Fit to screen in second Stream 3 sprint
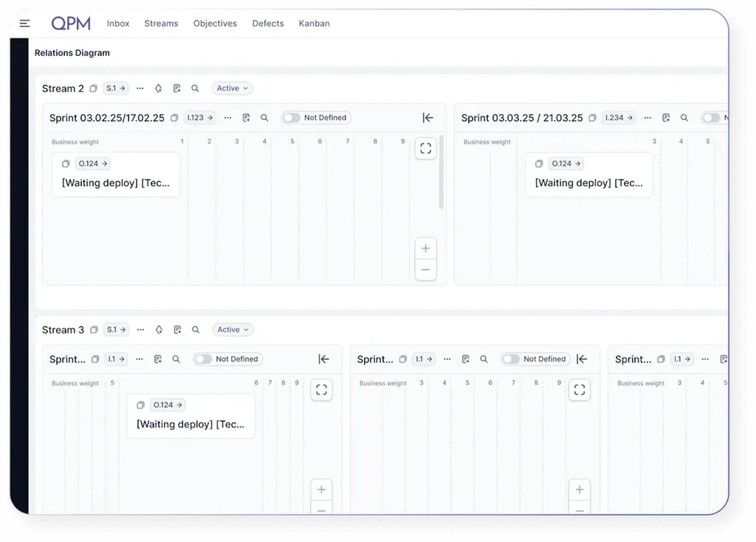This screenshot has height=542, width=756. (x=579, y=390)
